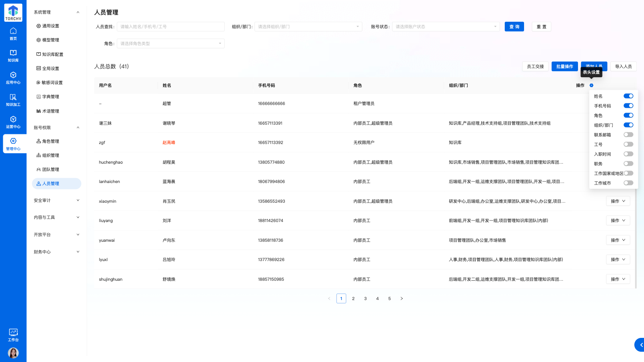The width and height of the screenshot is (644, 362).
Task: Go to page 3 of the staff list
Action: click(365, 298)
